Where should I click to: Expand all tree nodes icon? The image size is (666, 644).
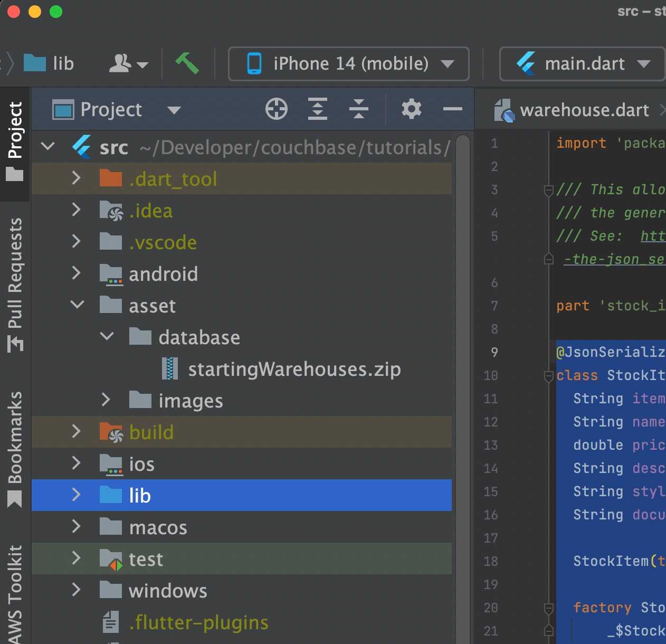tap(318, 109)
